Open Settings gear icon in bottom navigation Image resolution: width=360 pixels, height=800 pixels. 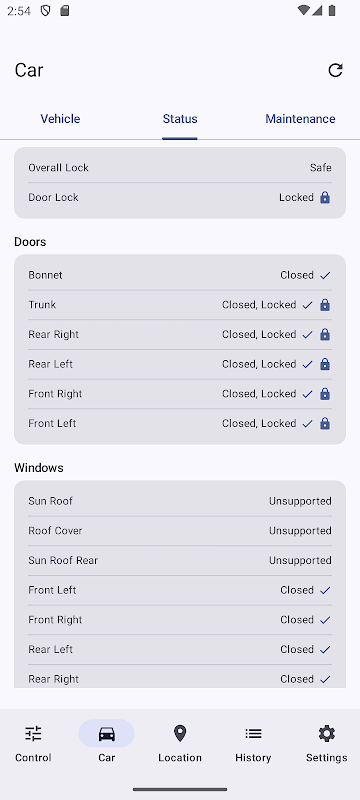(x=326, y=734)
